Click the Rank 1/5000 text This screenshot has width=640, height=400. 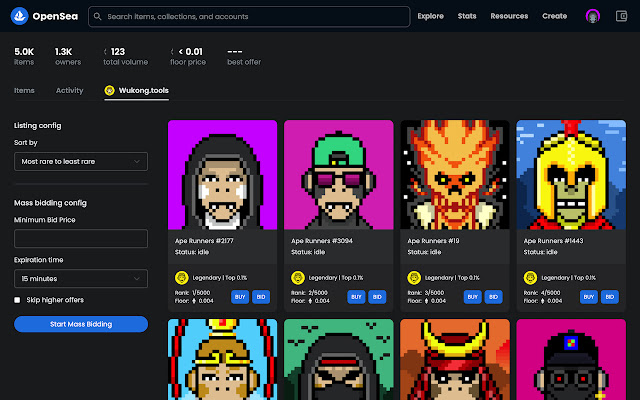pyautogui.click(x=192, y=293)
